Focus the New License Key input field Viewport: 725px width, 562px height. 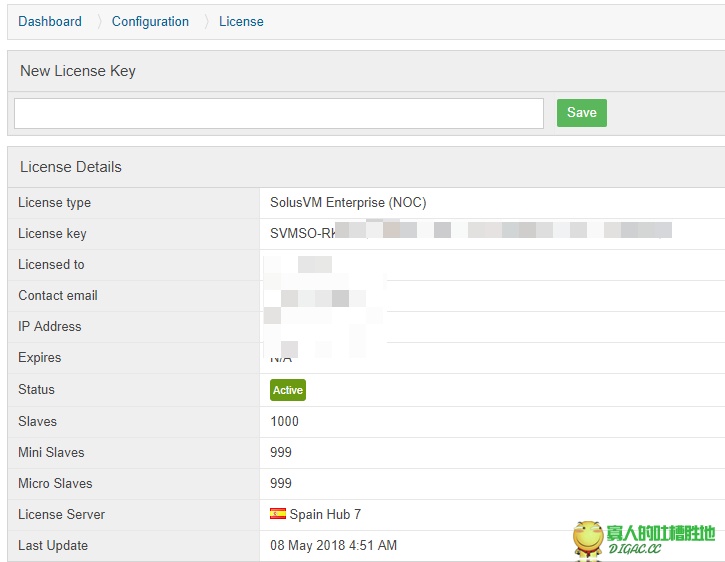point(279,113)
